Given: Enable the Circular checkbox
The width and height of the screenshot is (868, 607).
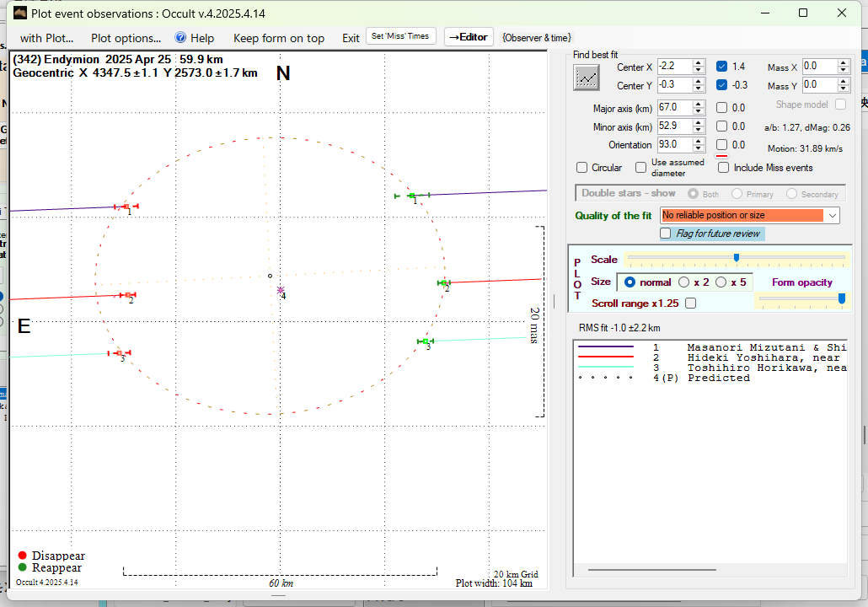Looking at the screenshot, I should pyautogui.click(x=582, y=168).
